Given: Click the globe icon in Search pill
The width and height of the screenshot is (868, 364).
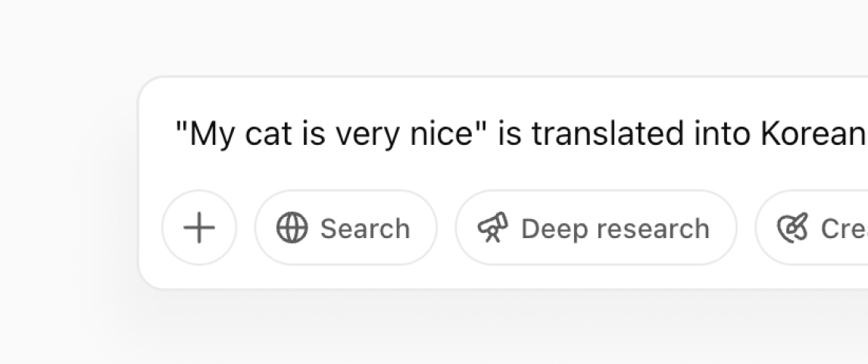Looking at the screenshot, I should pos(292,227).
